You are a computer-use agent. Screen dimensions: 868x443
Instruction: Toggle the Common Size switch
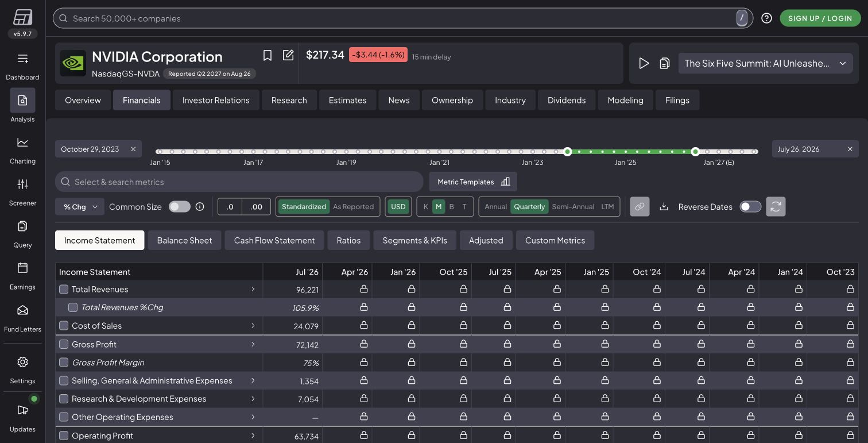tap(180, 206)
